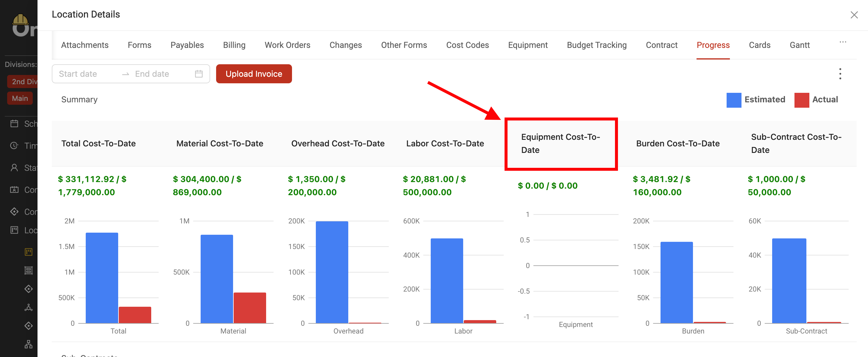The image size is (868, 357).
Task: Click the blue bar in Burden chart
Action: pos(677,283)
